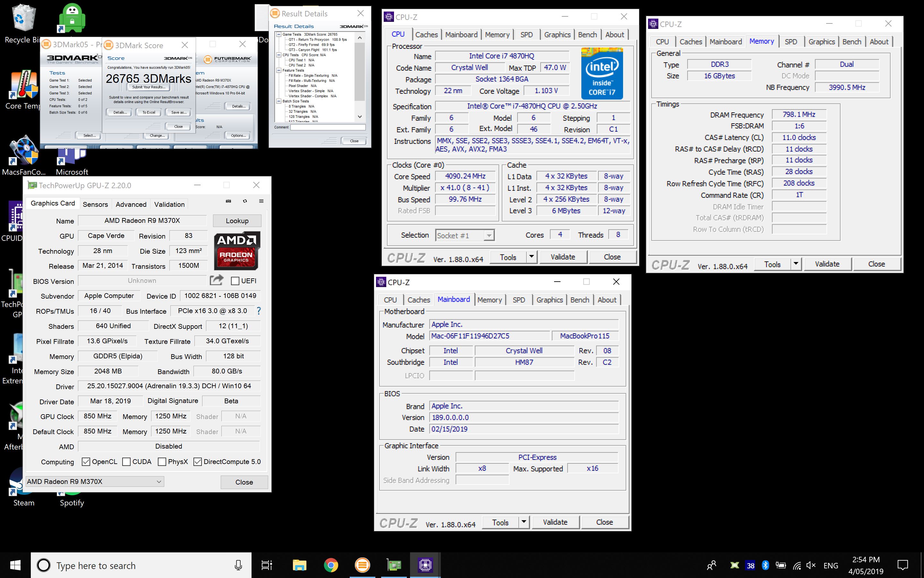The height and width of the screenshot is (578, 924).
Task: Collapse the Feature Tests tree node
Action: (279, 70)
